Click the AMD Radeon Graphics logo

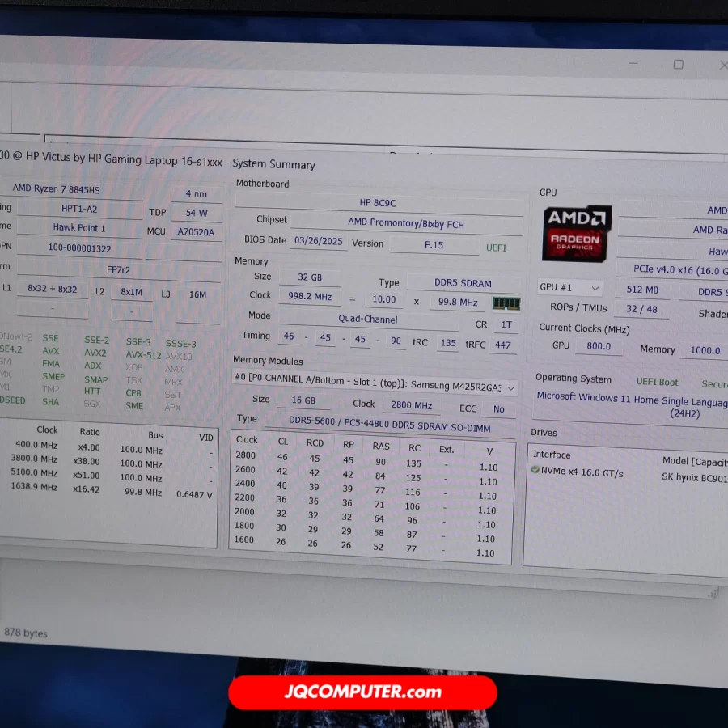coord(577,233)
